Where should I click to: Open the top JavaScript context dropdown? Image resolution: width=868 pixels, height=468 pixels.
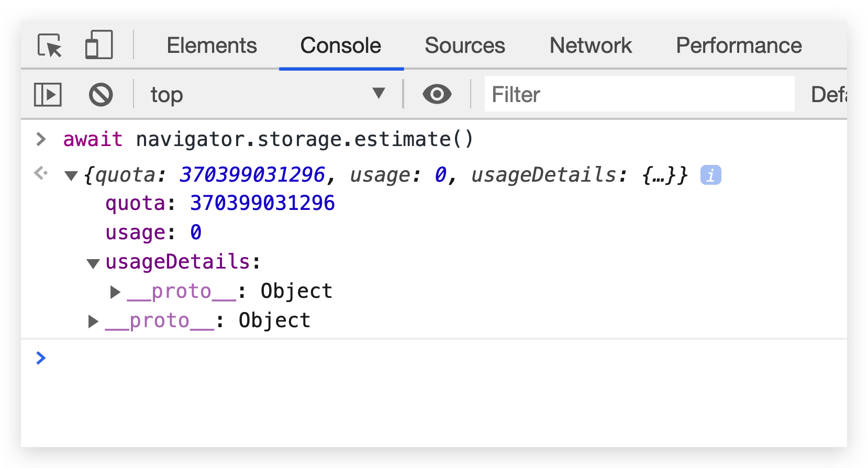click(267, 95)
